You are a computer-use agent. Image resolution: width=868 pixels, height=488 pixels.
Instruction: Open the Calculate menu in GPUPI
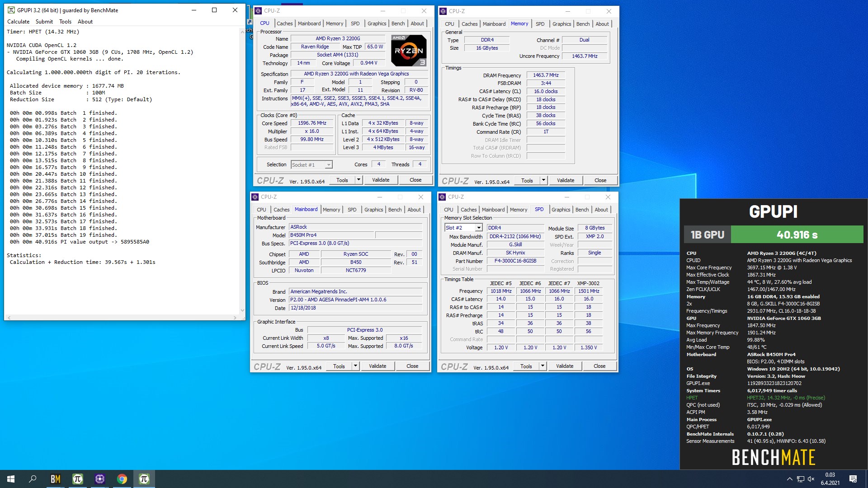pyautogui.click(x=18, y=21)
